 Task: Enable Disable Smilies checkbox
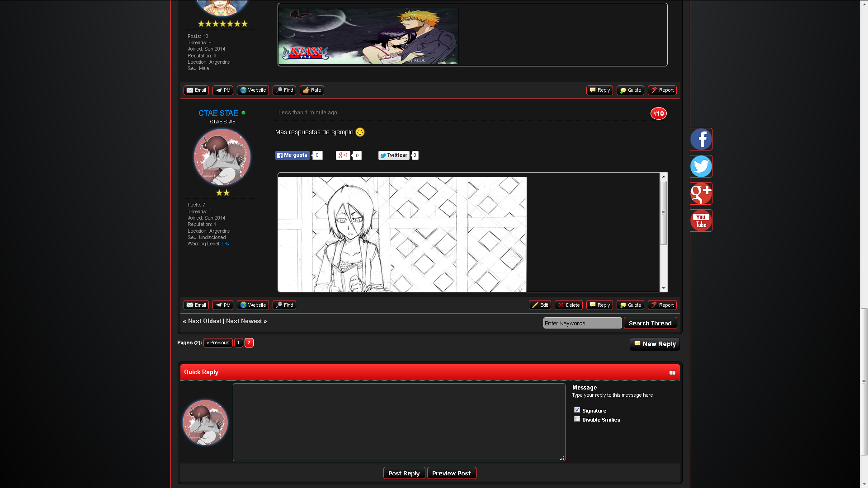click(x=577, y=419)
